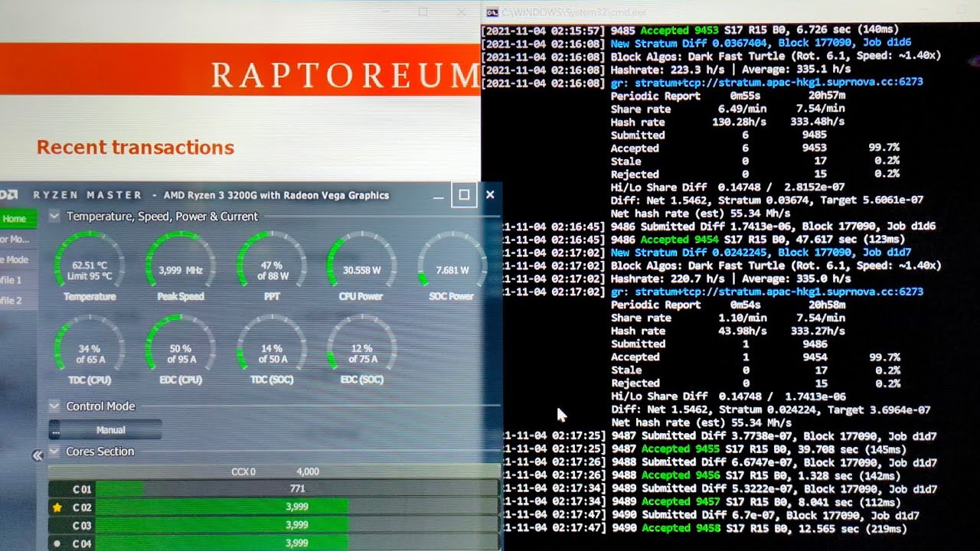Maximize the Ryzen Master window
Image resolution: width=980 pixels, height=551 pixels.
click(x=464, y=195)
